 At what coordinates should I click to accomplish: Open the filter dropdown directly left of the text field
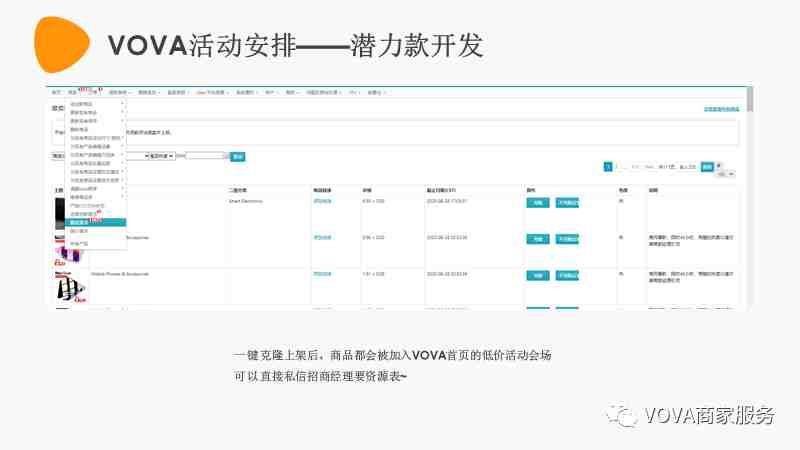(x=162, y=156)
